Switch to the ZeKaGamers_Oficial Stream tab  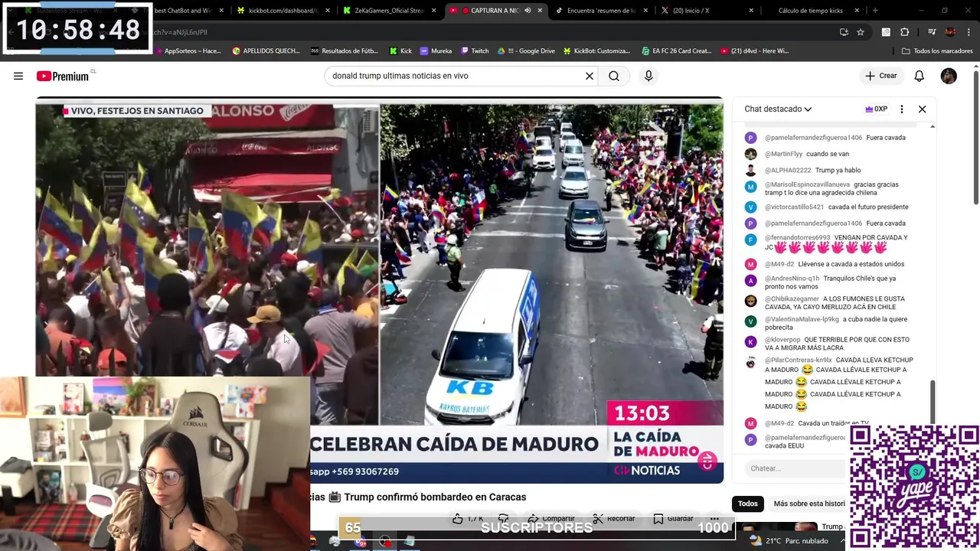[x=389, y=11]
